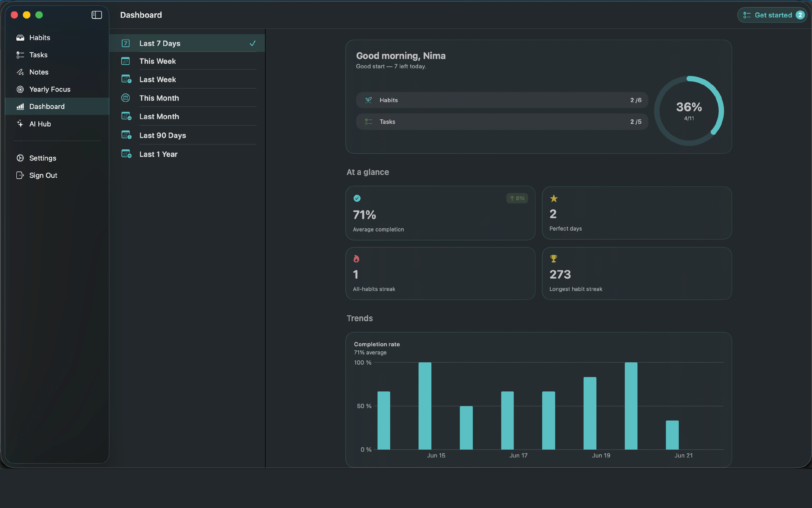
Task: Click the 'Good morning, Nima' greeting
Action: click(401, 56)
